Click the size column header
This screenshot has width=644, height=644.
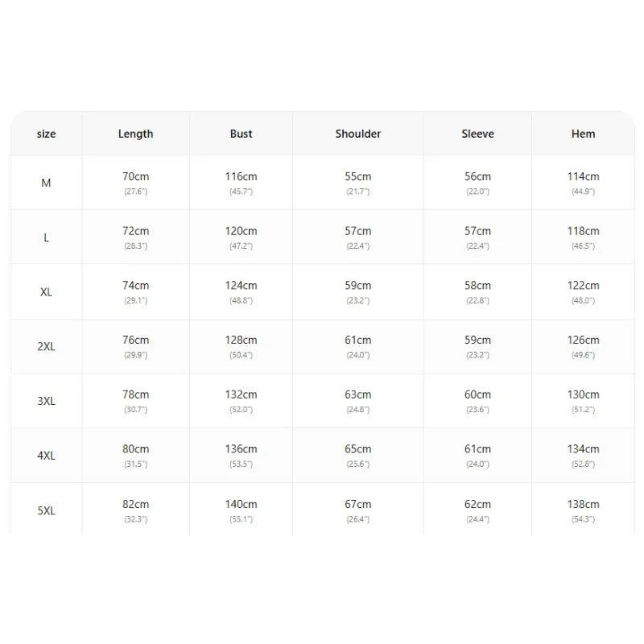coord(46,134)
